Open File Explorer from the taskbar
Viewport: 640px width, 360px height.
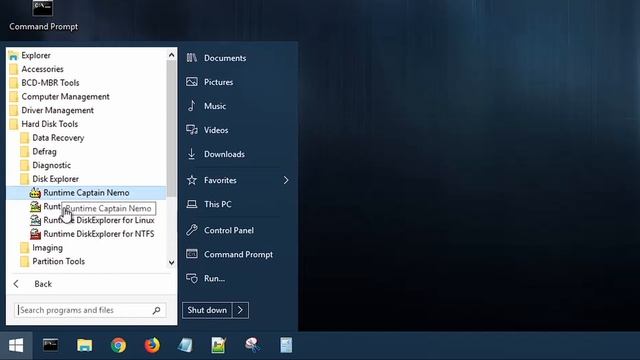(84, 345)
